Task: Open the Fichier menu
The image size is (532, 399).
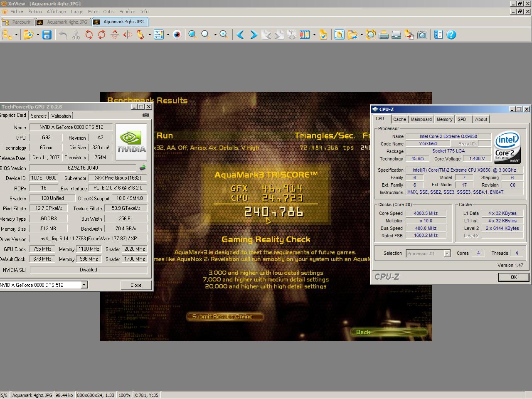Action: tap(17, 12)
